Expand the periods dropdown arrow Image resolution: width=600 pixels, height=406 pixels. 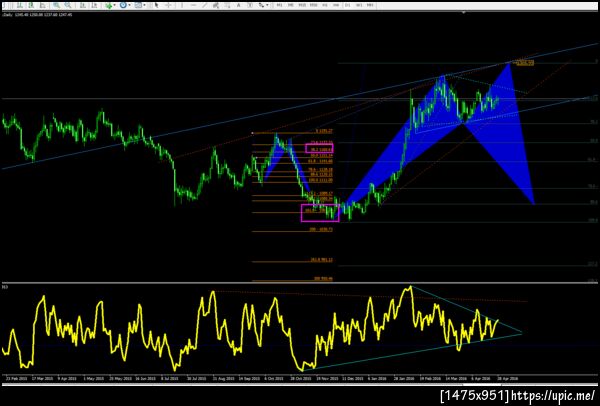(129, 5)
